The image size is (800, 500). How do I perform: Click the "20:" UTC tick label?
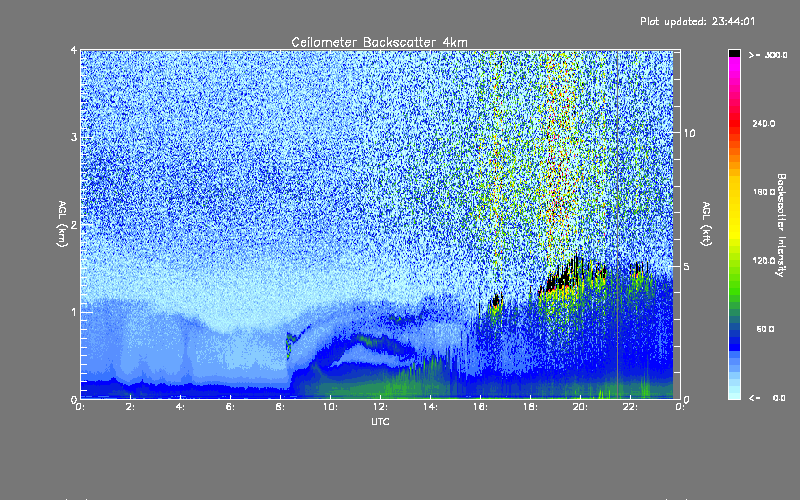click(581, 407)
